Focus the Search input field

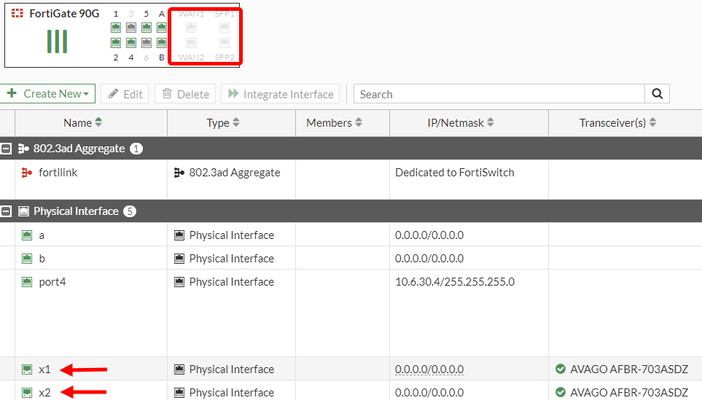(499, 94)
